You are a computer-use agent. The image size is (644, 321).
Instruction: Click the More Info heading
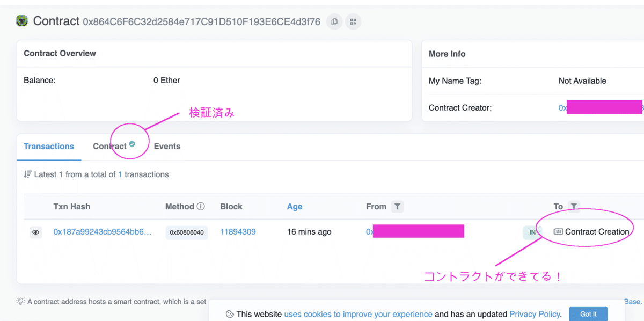(x=447, y=54)
